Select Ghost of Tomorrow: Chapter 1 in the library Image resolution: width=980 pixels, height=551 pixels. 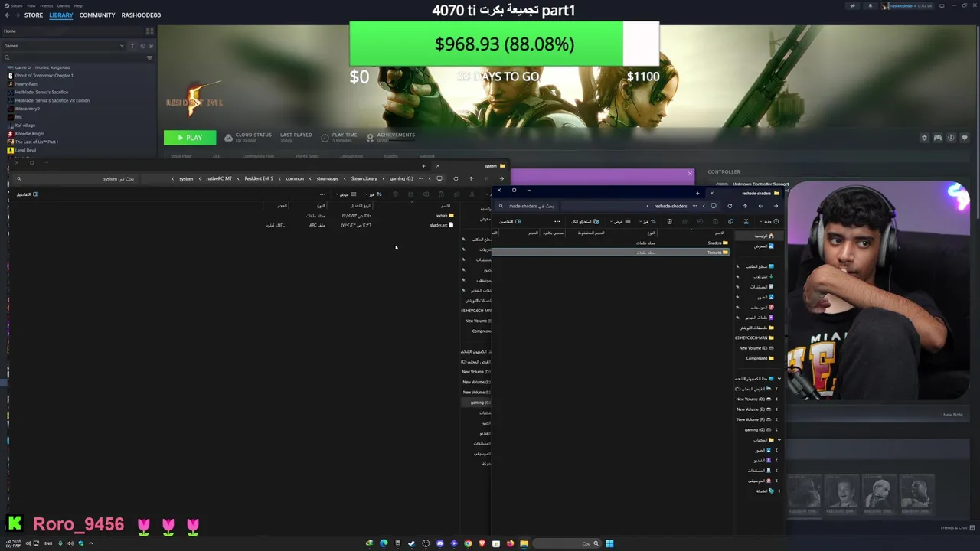point(44,76)
